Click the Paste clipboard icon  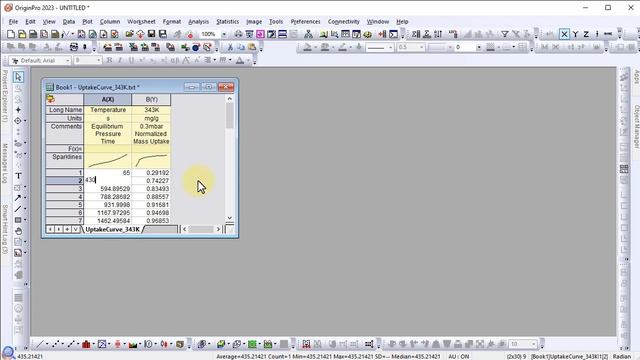[252, 47]
